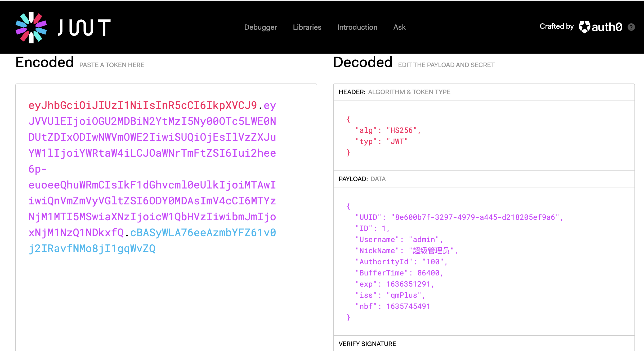Click the Crafted by text link
The image size is (644, 351).
(x=556, y=26)
